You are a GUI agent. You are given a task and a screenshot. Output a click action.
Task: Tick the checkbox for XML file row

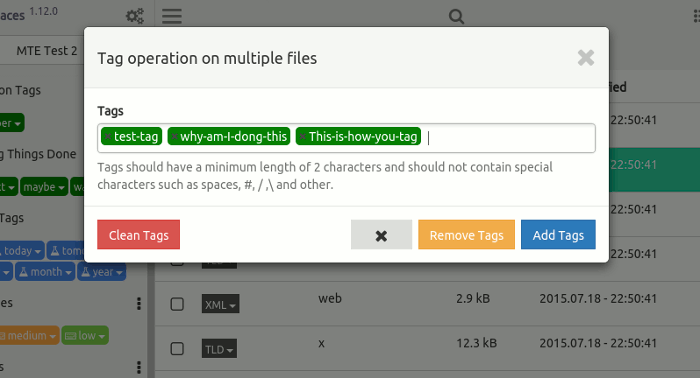pos(177,304)
